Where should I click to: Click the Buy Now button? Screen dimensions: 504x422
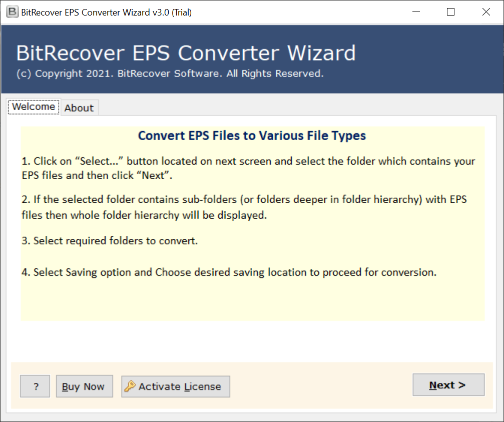pos(84,386)
